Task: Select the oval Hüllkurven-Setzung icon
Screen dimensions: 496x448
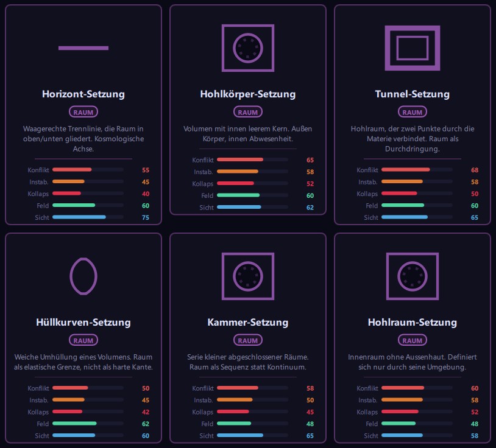Action: tap(83, 276)
